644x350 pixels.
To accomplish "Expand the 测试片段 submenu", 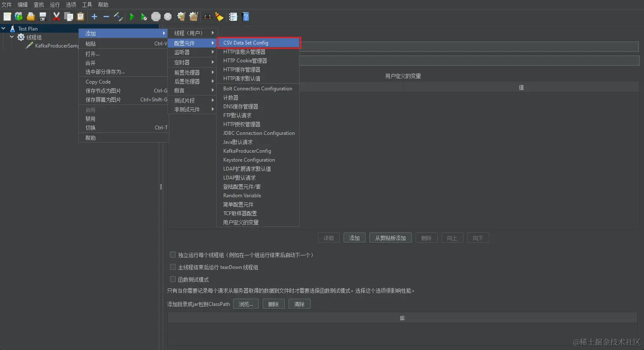I will pos(193,101).
